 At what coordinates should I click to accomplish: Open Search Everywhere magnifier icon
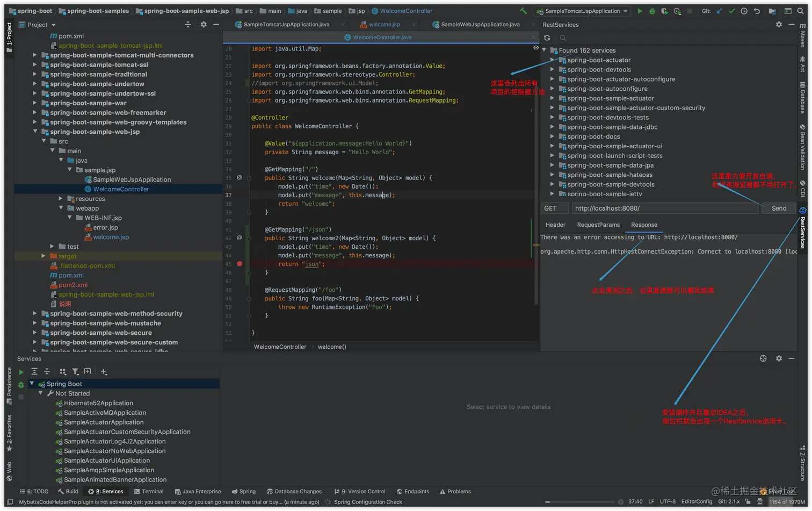pos(800,11)
